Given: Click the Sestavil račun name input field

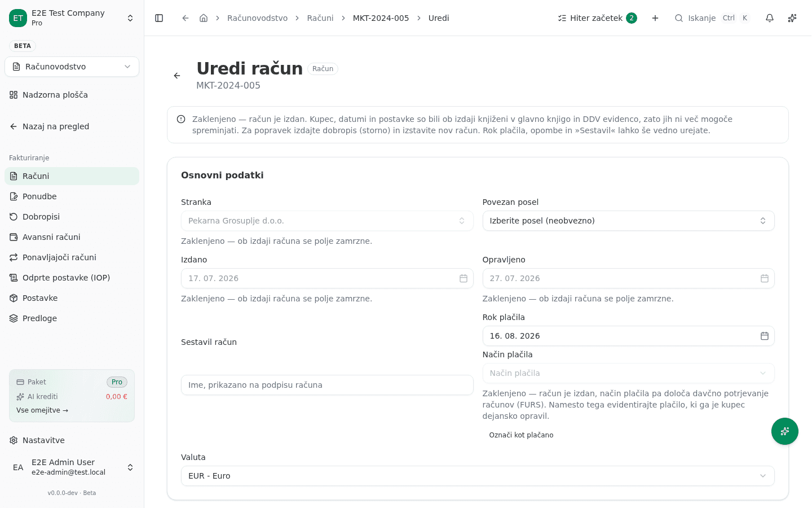Looking at the screenshot, I should (327, 385).
